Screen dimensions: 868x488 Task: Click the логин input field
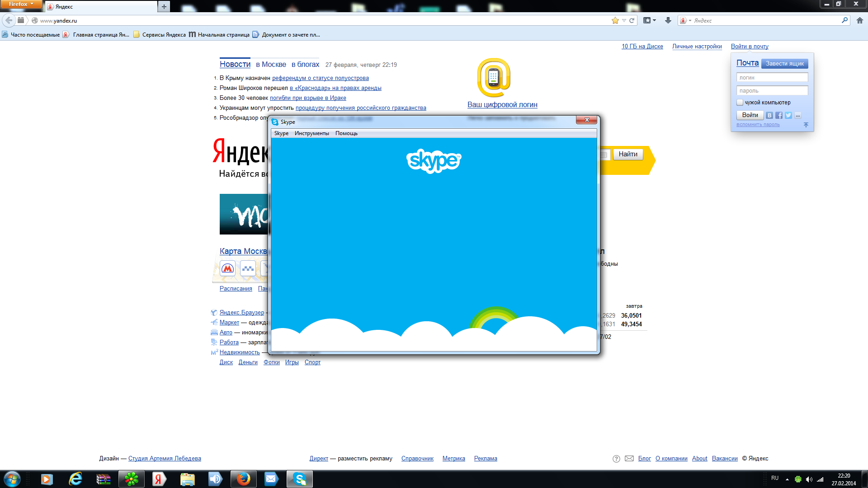click(772, 78)
